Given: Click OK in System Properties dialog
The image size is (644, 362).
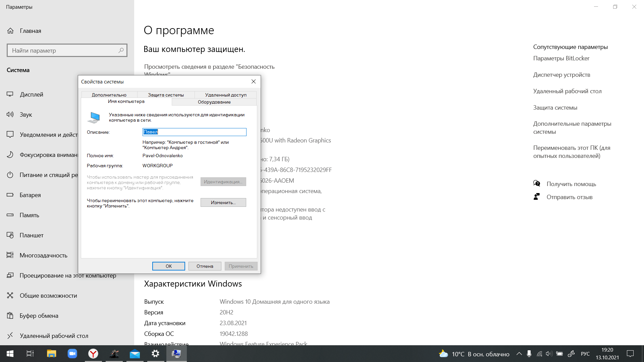Looking at the screenshot, I should [x=168, y=266].
